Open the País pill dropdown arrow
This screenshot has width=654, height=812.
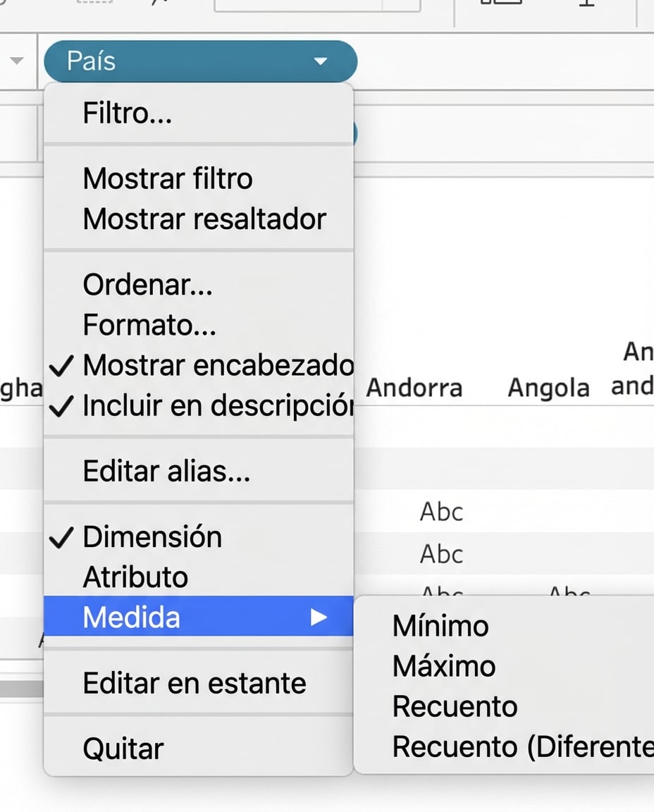[x=321, y=61]
